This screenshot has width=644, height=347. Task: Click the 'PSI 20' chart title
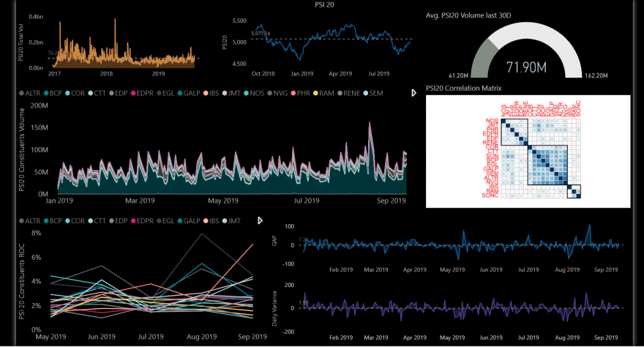click(x=324, y=4)
